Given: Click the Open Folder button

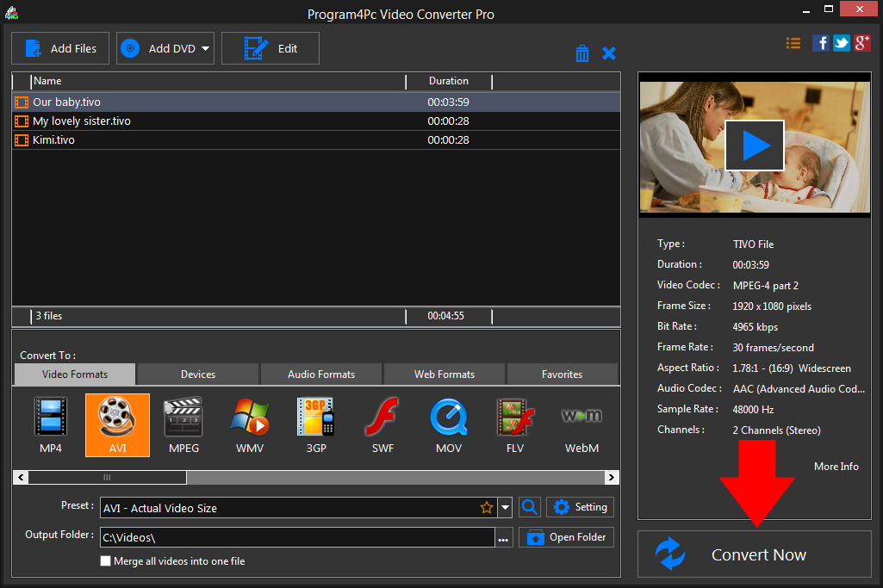Looking at the screenshot, I should coord(566,537).
